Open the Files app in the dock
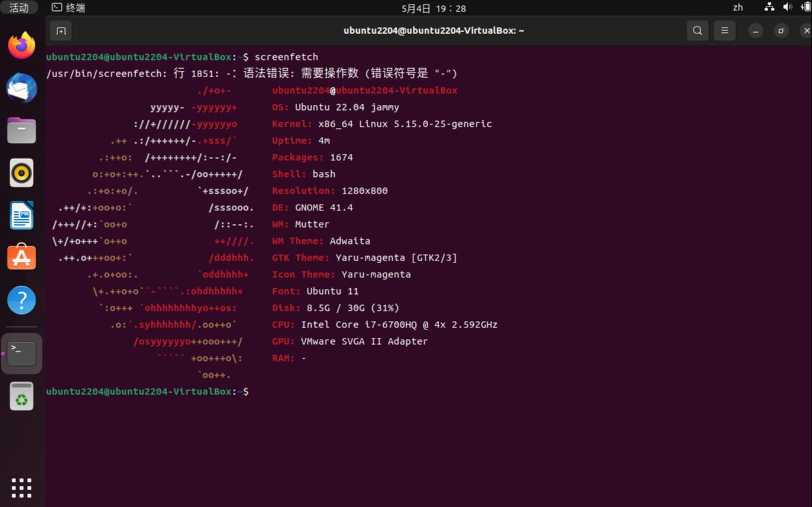 click(x=21, y=130)
